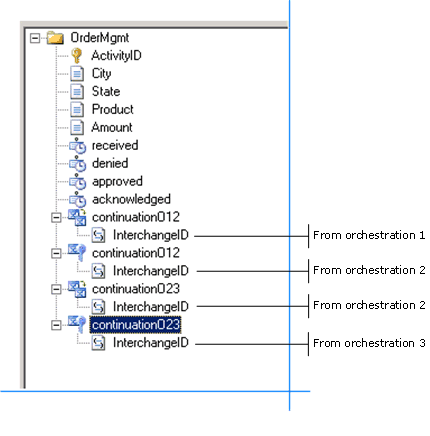Select InterchangeID marked From orchestration 3

151,343
